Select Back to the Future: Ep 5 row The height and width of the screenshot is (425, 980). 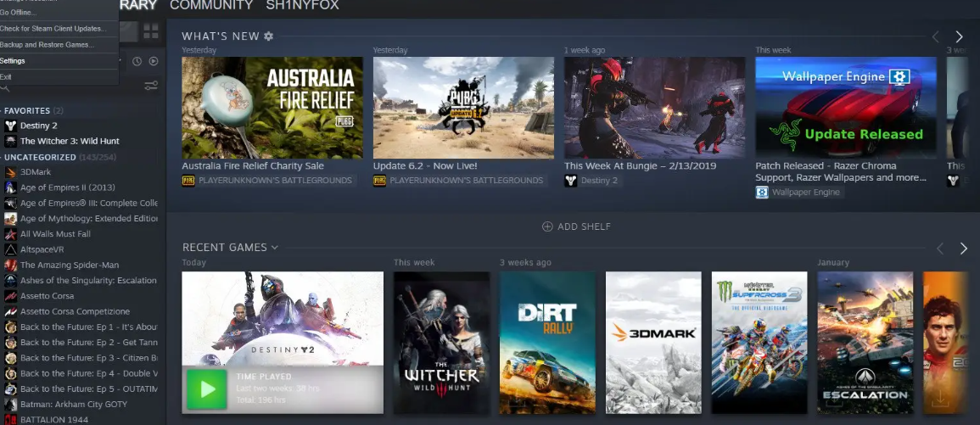pos(82,389)
